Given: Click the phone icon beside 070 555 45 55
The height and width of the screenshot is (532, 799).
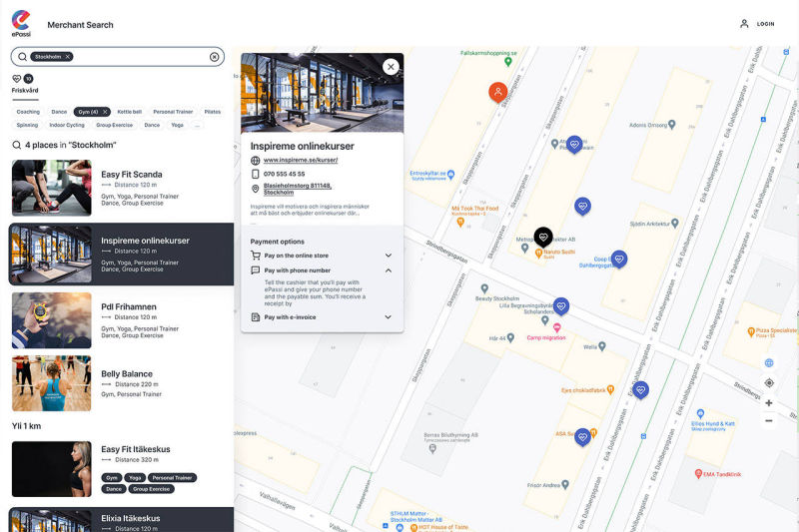Looking at the screenshot, I should pyautogui.click(x=256, y=174).
